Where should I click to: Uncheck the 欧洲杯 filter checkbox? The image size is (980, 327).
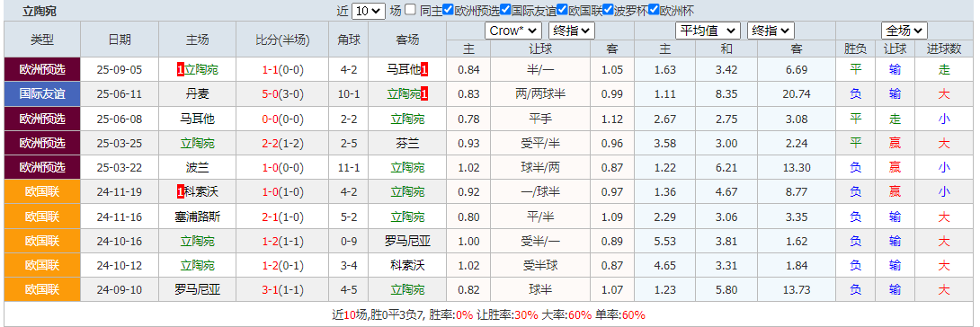[654, 10]
